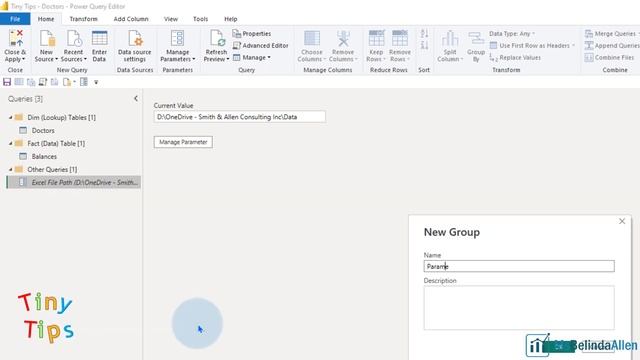Image resolution: width=640 pixels, height=360 pixels.
Task: Click the Split Column icon
Action: tap(450, 39)
